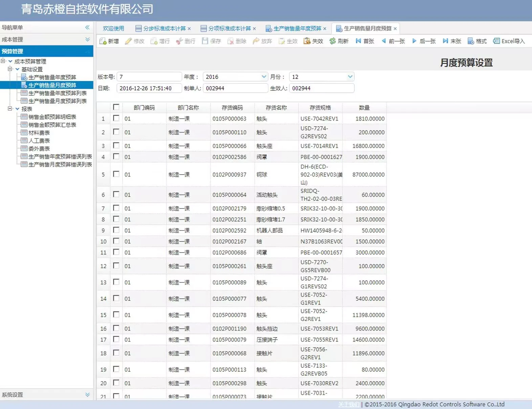Open the 材料费表 report
Image resolution: width=532 pixels, height=409 pixels.
[39, 133]
